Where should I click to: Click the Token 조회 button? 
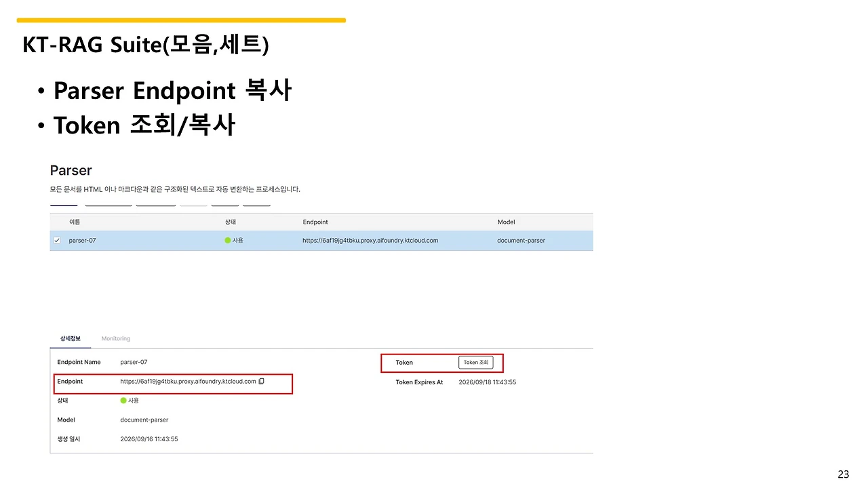coord(476,363)
